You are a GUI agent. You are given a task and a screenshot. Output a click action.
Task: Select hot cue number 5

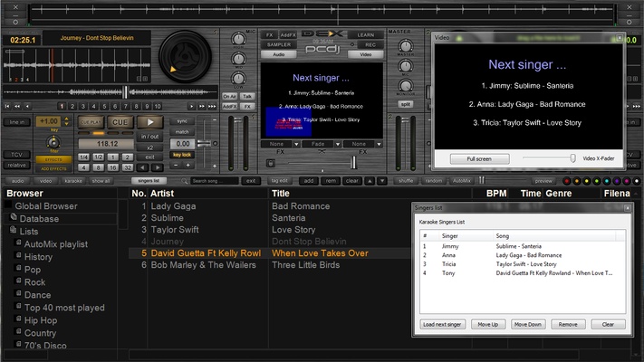[x=104, y=106]
